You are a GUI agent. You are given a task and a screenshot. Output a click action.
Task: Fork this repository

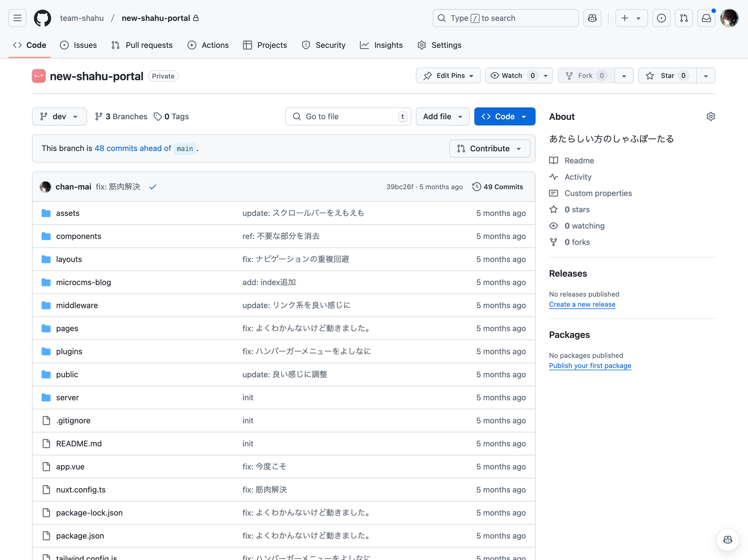pos(586,76)
